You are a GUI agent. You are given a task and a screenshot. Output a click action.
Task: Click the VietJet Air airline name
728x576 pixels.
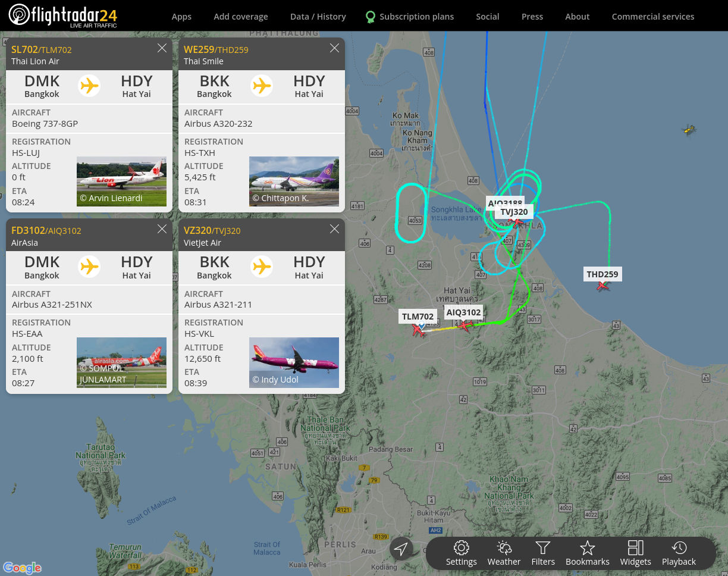click(203, 243)
